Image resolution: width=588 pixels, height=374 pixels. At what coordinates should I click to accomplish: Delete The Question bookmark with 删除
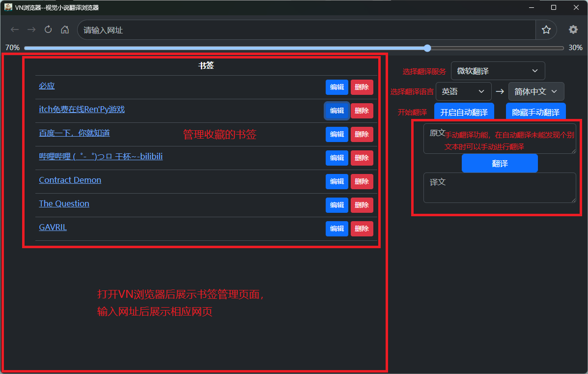[x=362, y=205]
